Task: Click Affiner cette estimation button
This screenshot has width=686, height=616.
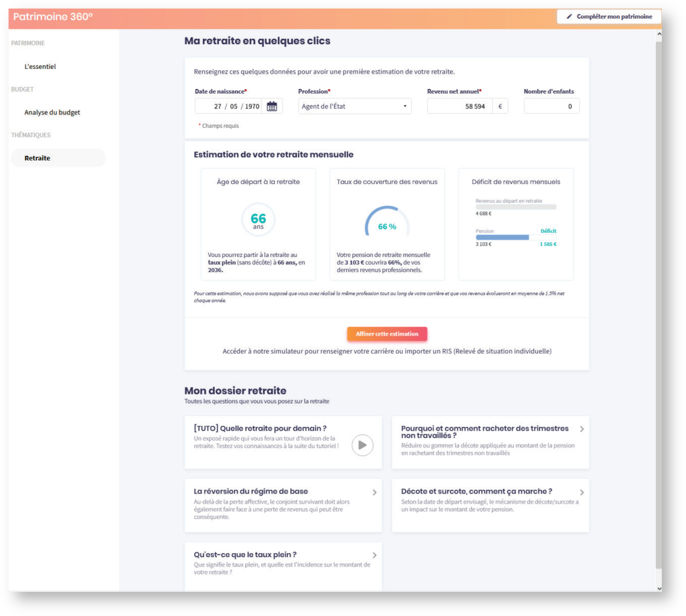Action: [387, 334]
